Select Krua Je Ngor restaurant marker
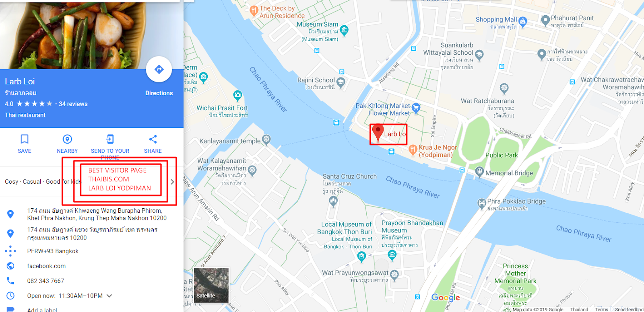Viewport: 644px width, 312px height. pos(413,150)
